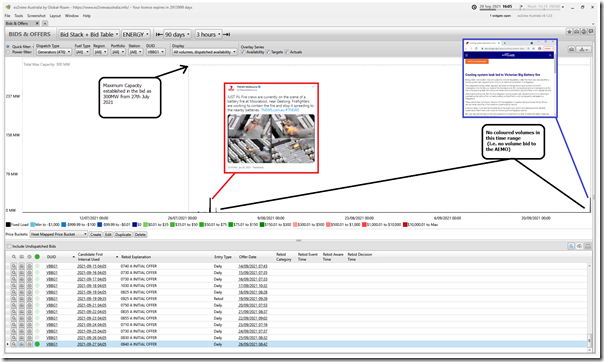This screenshot has width=604, height=362.
Task: Toggle the green circle in 2021-09-27 row
Action: pyautogui.click(x=37, y=344)
